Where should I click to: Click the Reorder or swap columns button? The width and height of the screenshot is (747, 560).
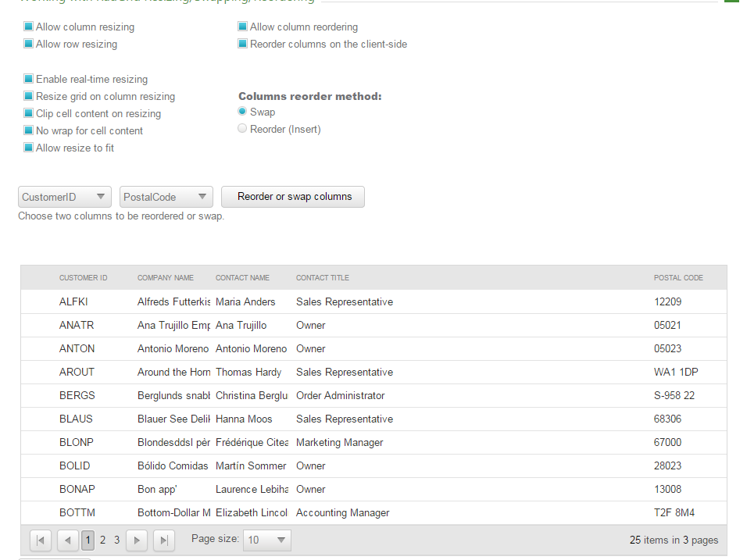pyautogui.click(x=293, y=197)
